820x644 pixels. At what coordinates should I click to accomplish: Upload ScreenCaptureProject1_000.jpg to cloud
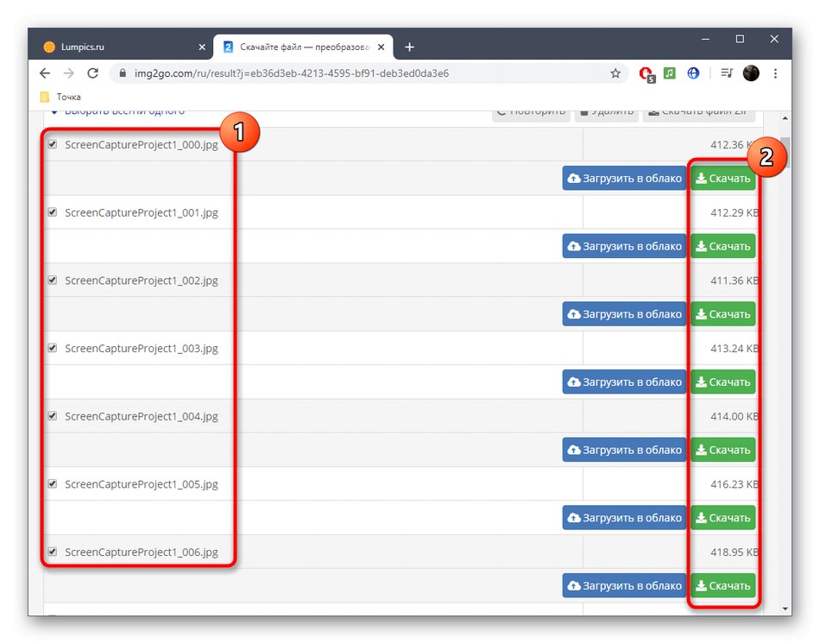(x=624, y=179)
